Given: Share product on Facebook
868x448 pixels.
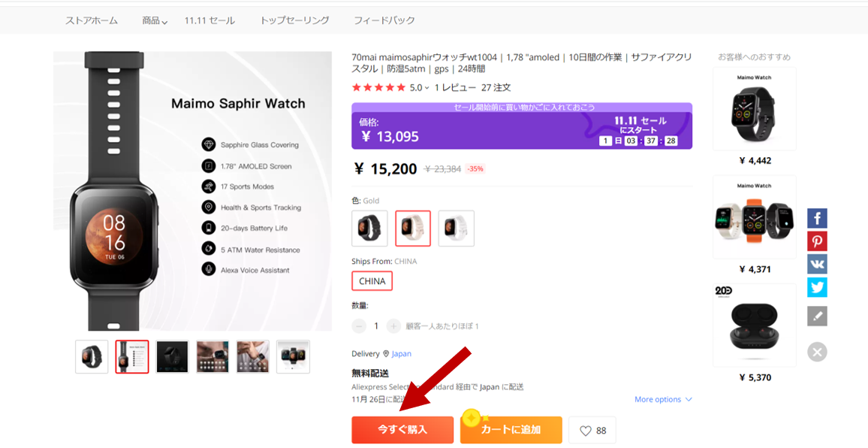Looking at the screenshot, I should [x=817, y=219].
